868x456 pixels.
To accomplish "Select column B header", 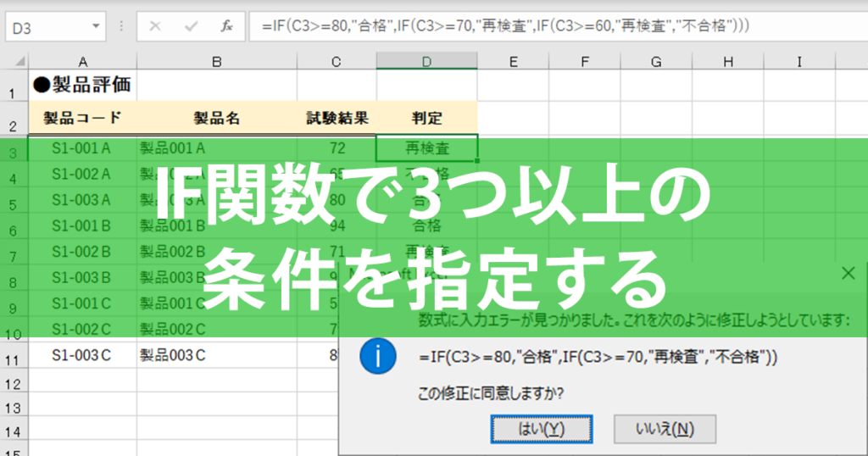I will 216,61.
